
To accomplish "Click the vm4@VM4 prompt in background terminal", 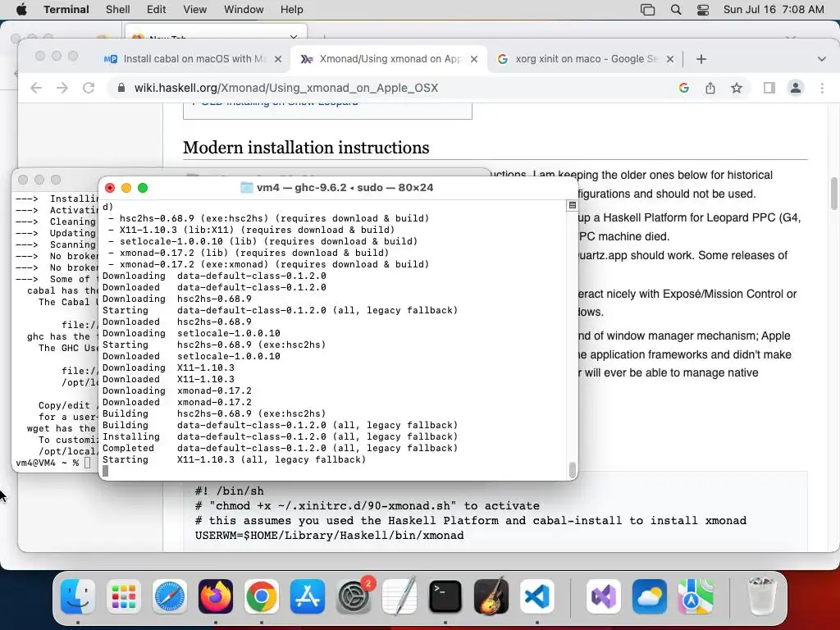I will (47, 463).
